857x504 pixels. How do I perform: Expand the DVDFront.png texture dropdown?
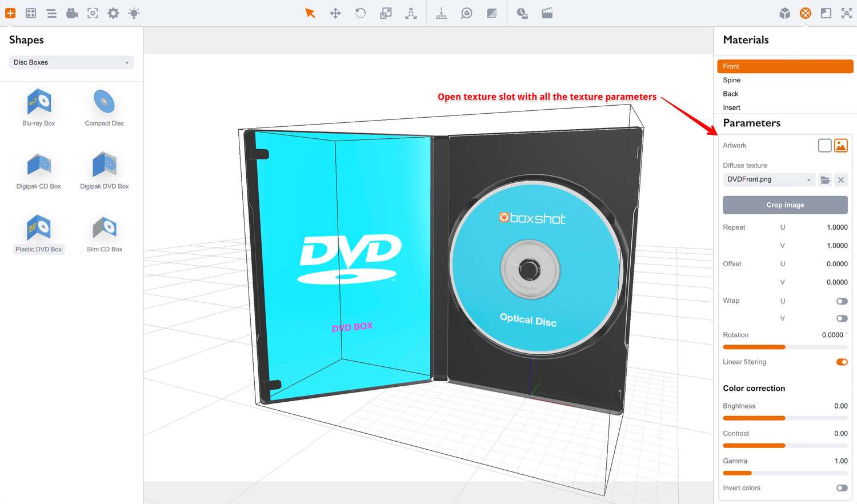click(769, 179)
